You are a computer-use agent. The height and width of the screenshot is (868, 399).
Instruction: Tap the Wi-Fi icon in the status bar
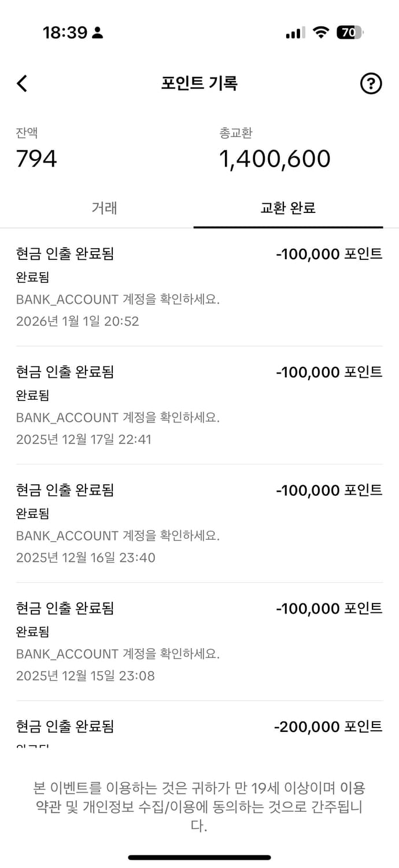322,33
